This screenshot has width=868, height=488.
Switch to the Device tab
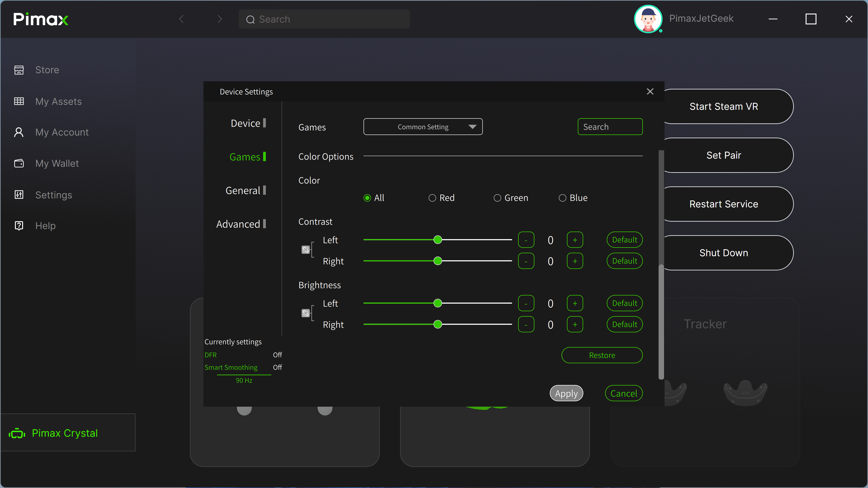pyautogui.click(x=248, y=123)
